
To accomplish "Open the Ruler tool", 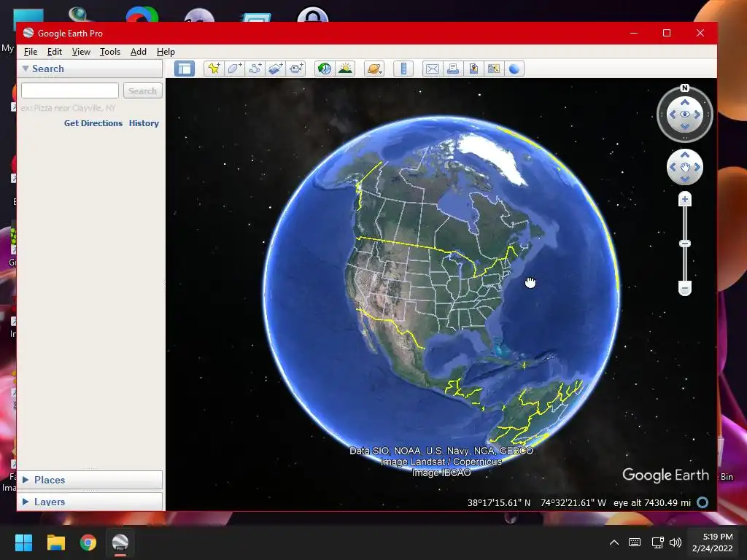I will point(403,69).
